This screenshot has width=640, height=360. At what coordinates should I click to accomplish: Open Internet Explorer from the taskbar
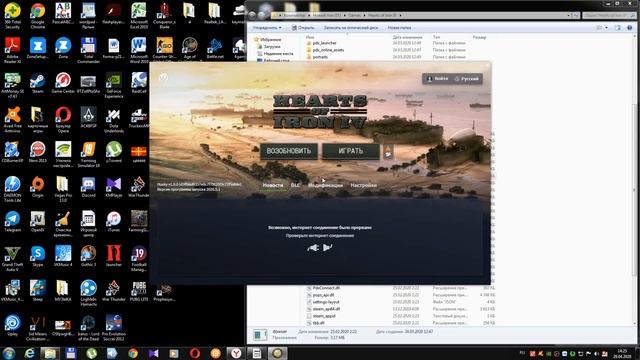(x=29, y=353)
